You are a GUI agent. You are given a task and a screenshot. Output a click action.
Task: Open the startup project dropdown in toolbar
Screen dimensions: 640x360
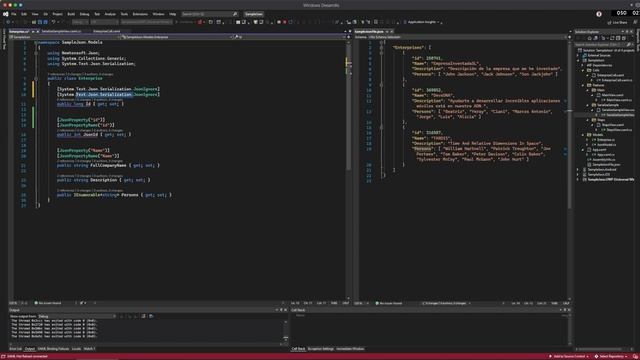(x=146, y=22)
